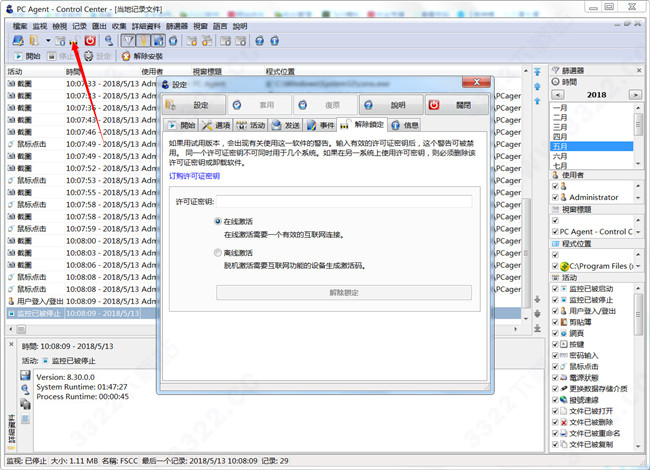The height and width of the screenshot is (470, 650).
Task: Switch to the 信息 info tab
Action: [405, 125]
